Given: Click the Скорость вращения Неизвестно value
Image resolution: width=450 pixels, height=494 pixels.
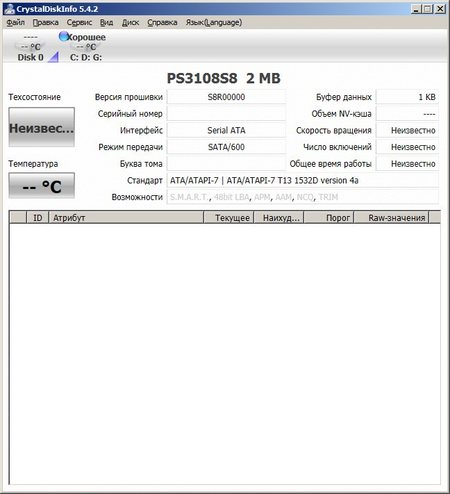Looking at the screenshot, I should pos(407,130).
